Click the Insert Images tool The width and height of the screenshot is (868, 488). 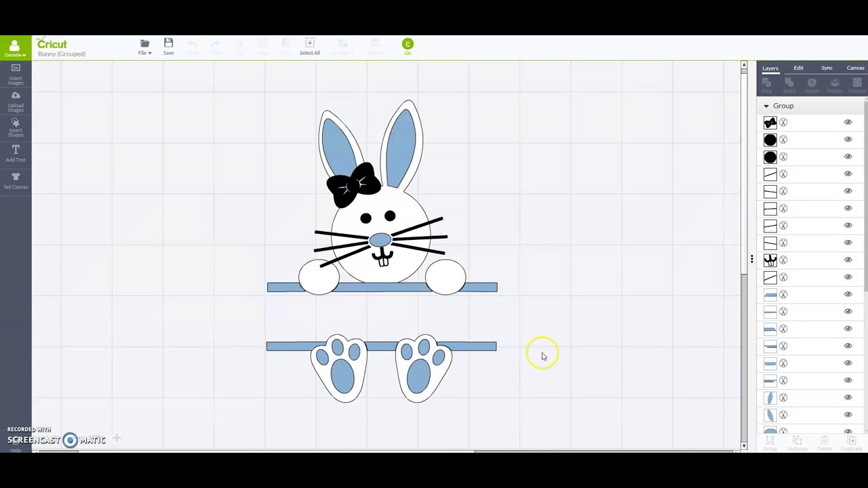16,74
